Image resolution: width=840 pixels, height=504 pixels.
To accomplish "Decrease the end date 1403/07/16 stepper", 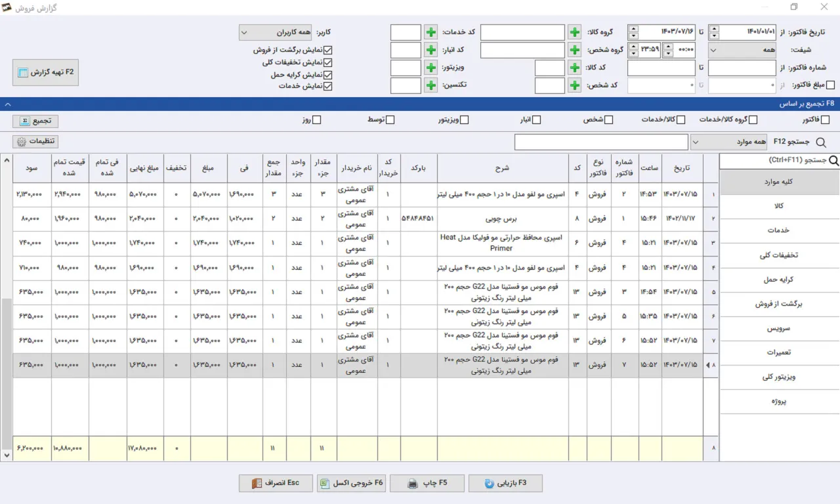I will coord(633,36).
